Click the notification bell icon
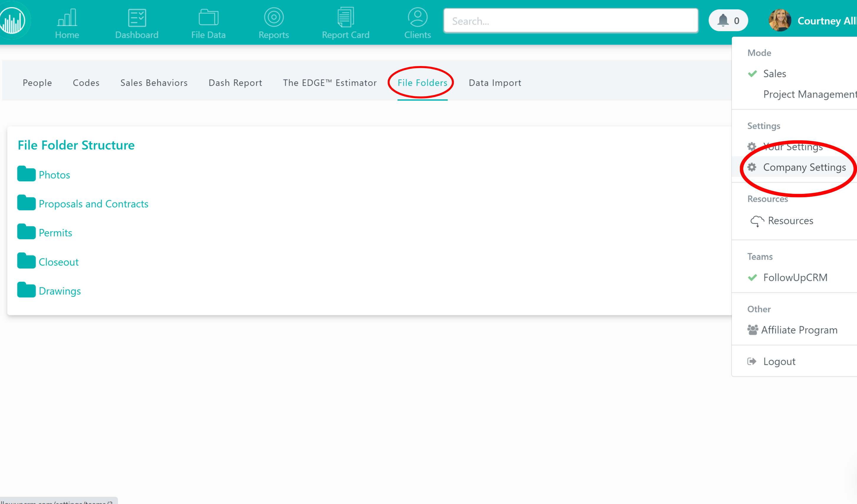Image resolution: width=857 pixels, height=504 pixels. 723,20
